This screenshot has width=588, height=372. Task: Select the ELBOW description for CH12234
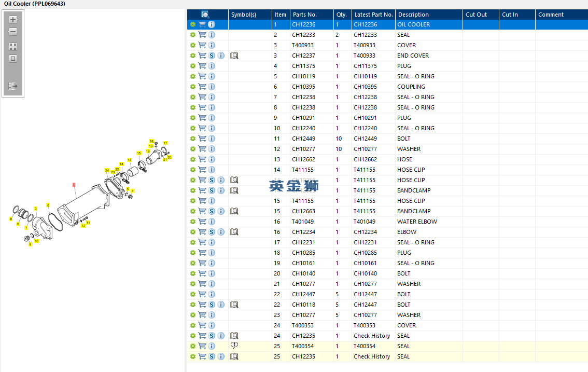point(407,232)
